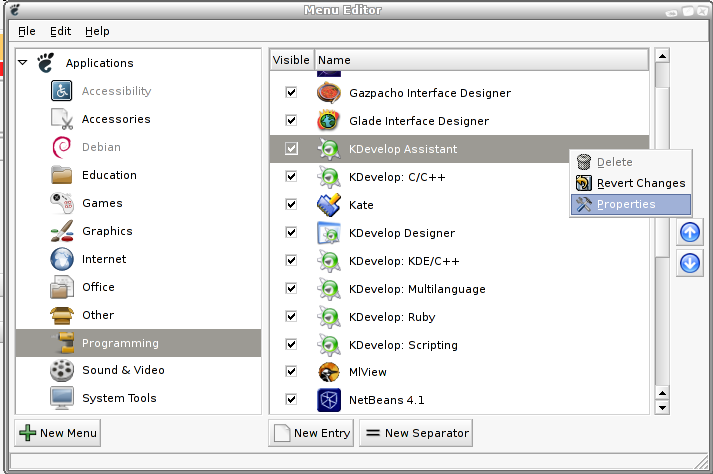The height and width of the screenshot is (474, 713).
Task: Select KDevelop: Multilanguage entry name
Action: pos(417,289)
